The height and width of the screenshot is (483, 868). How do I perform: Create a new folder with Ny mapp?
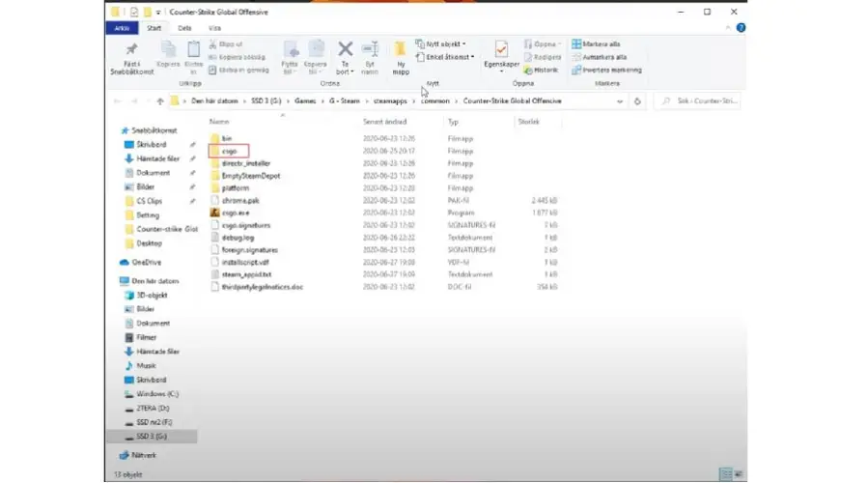click(x=401, y=58)
